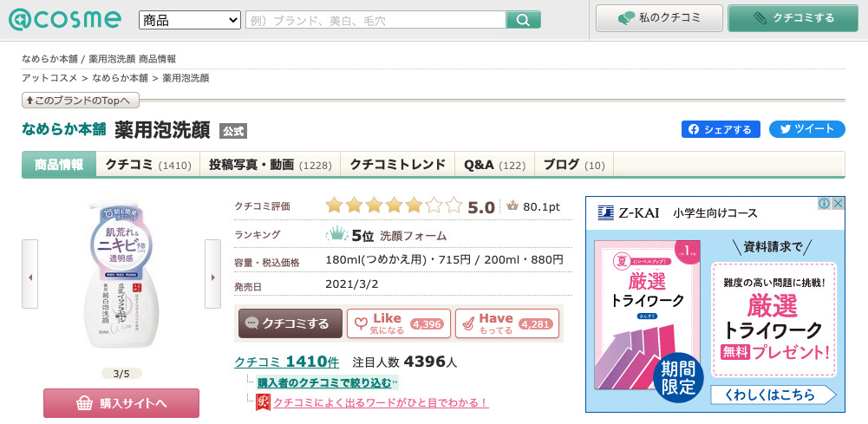Open 私のクチコミ button
Screen dimensions: 868x424
659,18
